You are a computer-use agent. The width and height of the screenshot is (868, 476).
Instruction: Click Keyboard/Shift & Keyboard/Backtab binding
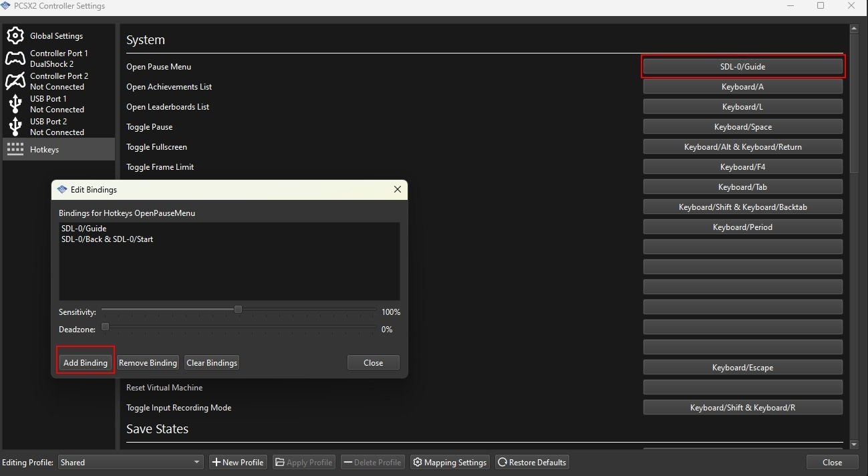pyautogui.click(x=743, y=207)
